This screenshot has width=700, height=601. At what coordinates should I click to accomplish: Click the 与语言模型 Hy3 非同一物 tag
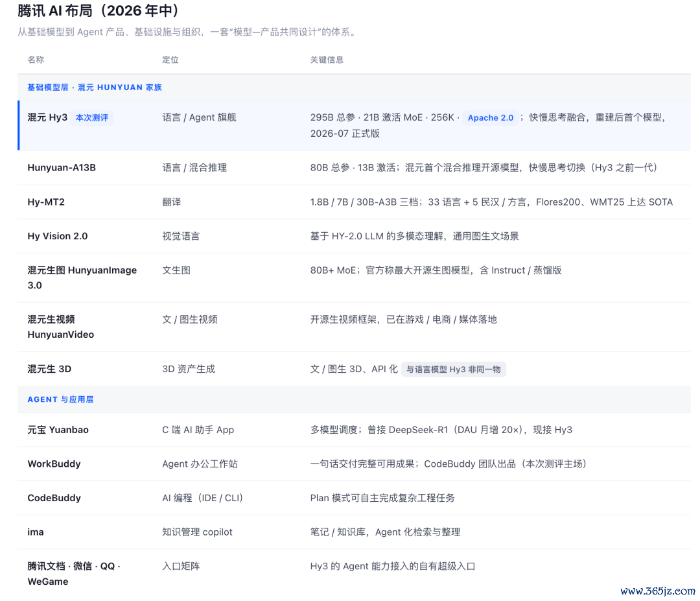coord(453,370)
